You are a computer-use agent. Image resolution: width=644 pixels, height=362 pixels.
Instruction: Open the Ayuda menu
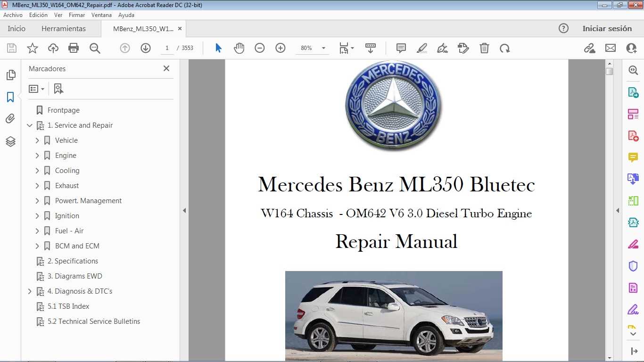[126, 15]
